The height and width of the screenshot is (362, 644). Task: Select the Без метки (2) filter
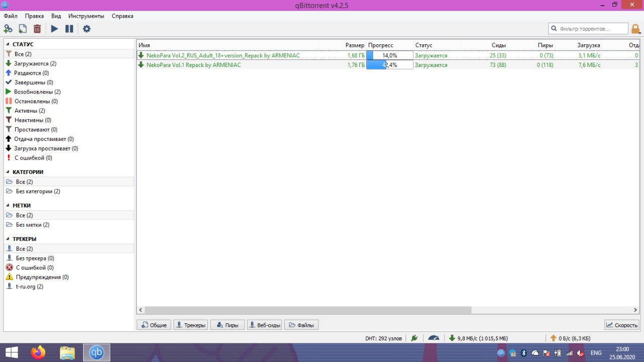69,225
